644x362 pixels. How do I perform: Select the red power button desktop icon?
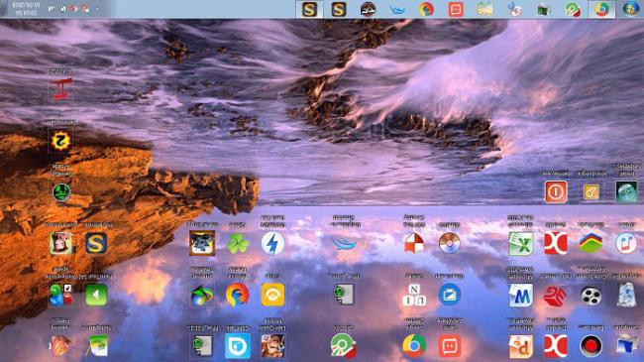click(x=556, y=191)
